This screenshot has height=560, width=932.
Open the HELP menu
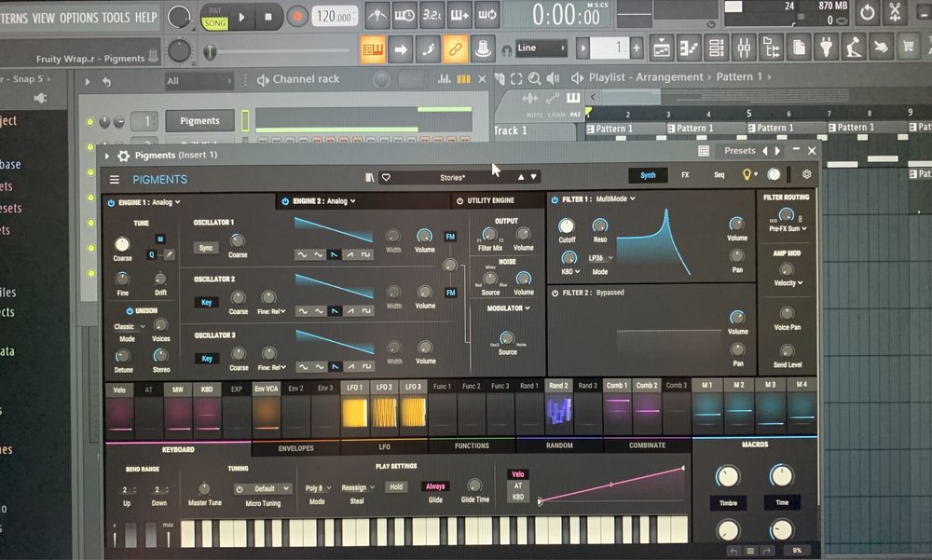pyautogui.click(x=145, y=18)
